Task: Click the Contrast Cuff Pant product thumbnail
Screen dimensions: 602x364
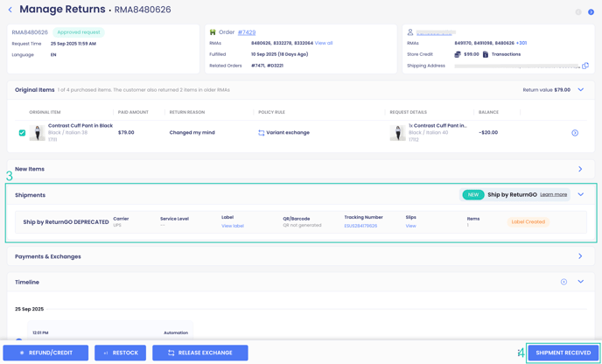Action: pyautogui.click(x=37, y=133)
